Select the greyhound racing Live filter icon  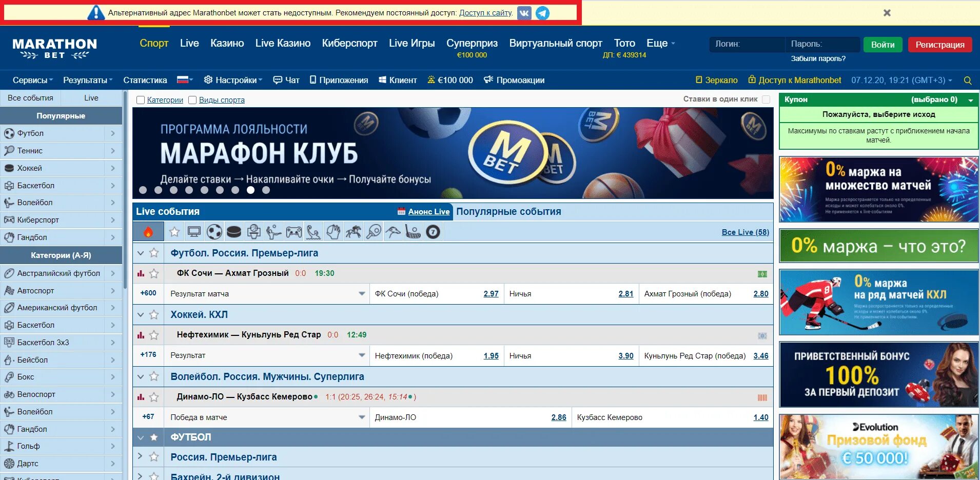tap(393, 232)
